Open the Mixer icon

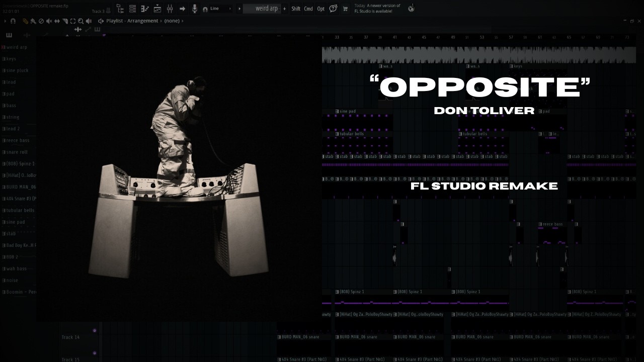click(x=170, y=9)
